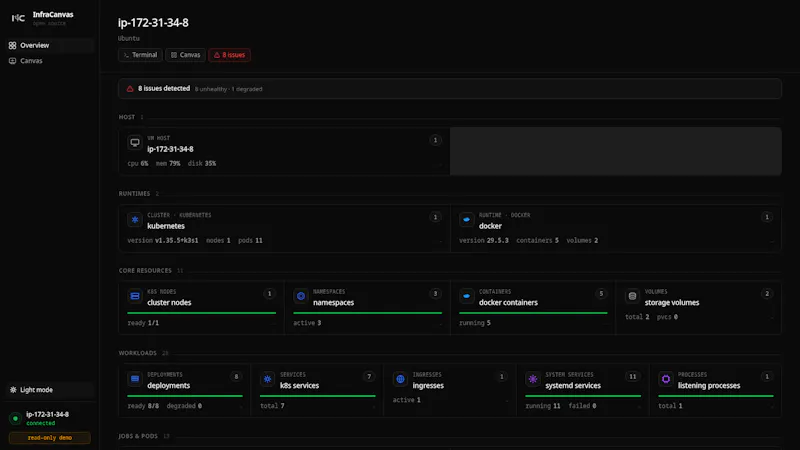Open the ingresses card
This screenshot has height=450, width=800.
(450, 390)
